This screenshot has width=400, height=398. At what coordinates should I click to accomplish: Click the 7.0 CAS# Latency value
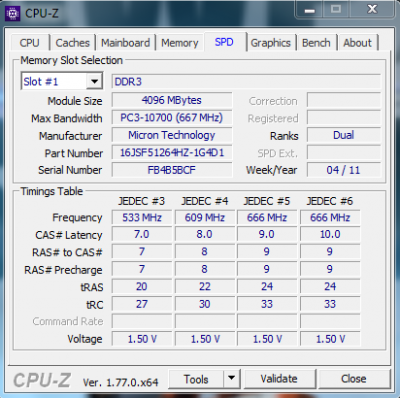tap(142, 234)
